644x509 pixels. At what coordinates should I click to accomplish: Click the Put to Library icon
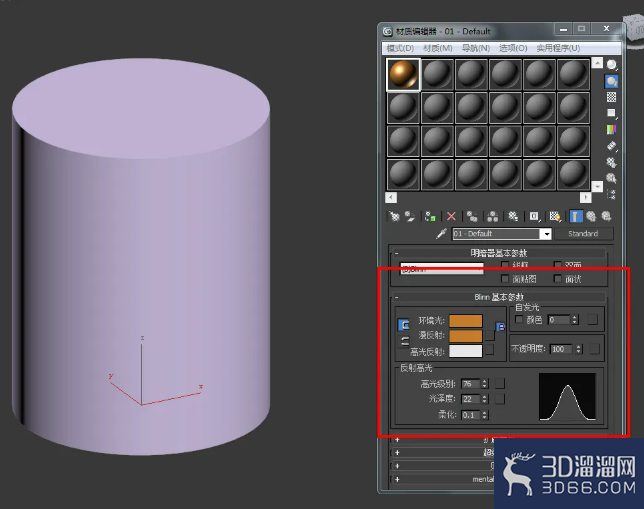pos(513,216)
